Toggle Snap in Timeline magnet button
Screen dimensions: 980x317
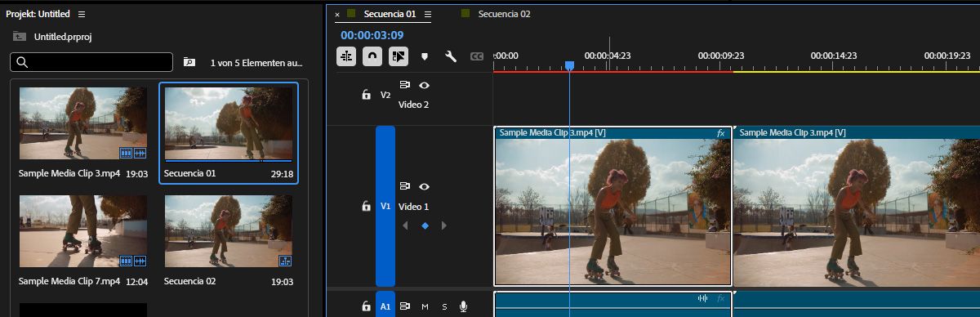pyautogui.click(x=372, y=56)
